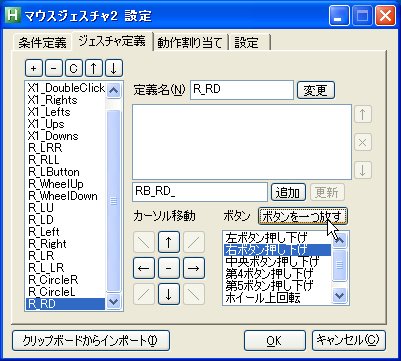
Task: Select 右ボタン押し下げ in the button list
Action: click(x=277, y=250)
